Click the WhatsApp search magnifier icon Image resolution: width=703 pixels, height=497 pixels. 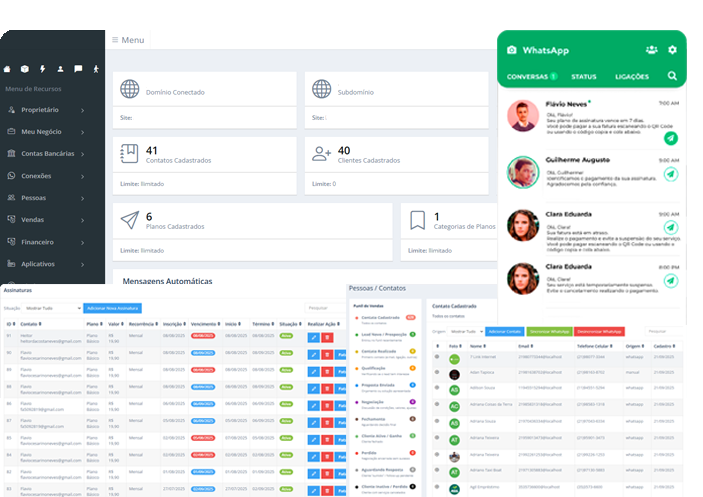(672, 76)
